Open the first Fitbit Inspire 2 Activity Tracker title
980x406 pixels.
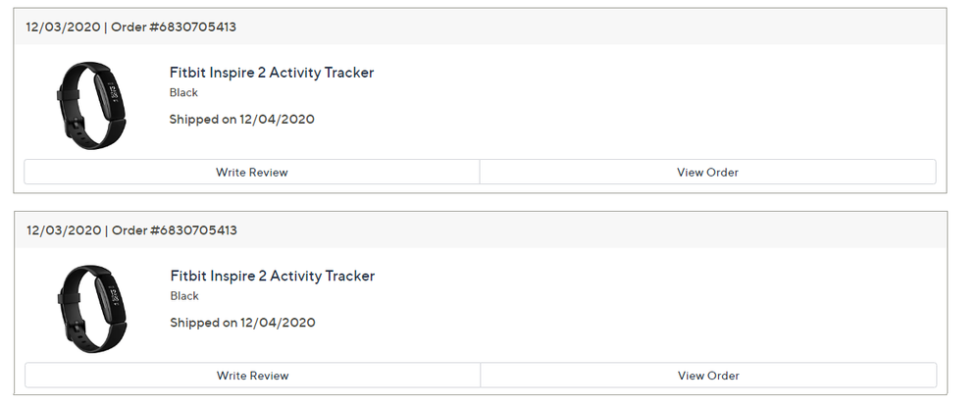[272, 73]
